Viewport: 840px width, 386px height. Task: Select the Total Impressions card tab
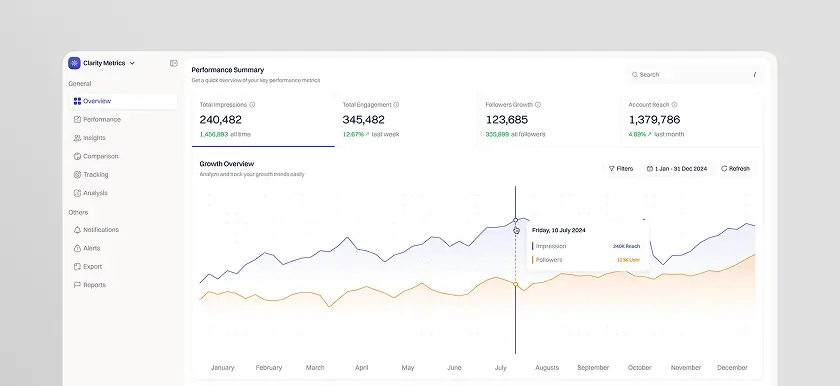[263, 120]
